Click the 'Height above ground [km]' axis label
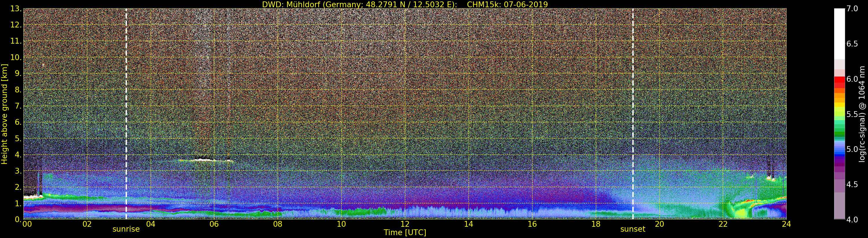The image size is (868, 238). (4, 114)
